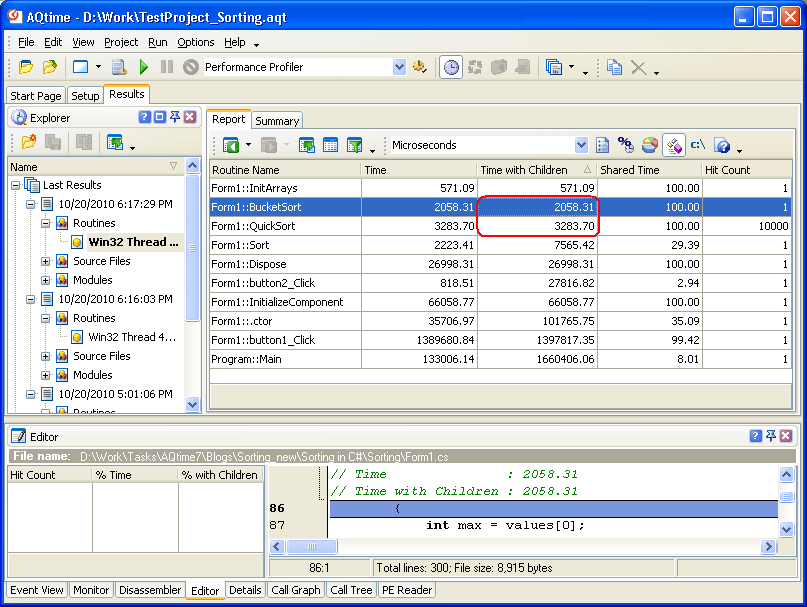807x607 pixels.
Task: Click the document settings icon next to Run
Action: pyautogui.click(x=119, y=67)
